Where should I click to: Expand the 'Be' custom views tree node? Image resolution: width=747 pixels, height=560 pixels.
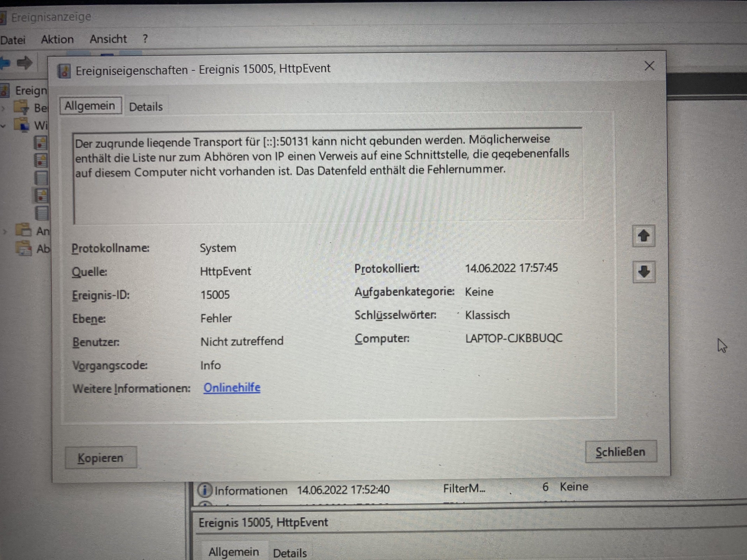point(3,108)
